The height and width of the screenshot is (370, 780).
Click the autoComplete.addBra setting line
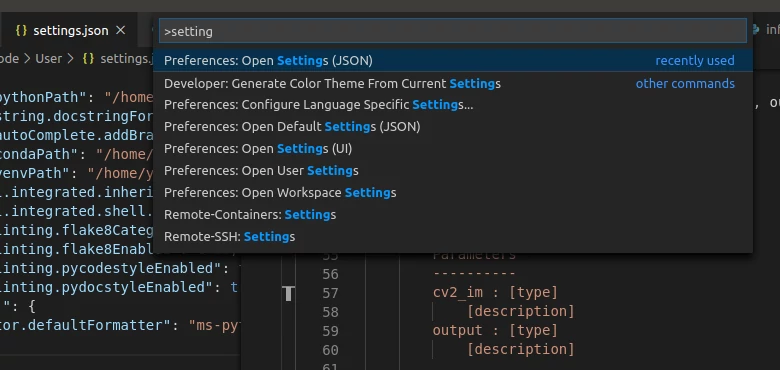point(77,135)
